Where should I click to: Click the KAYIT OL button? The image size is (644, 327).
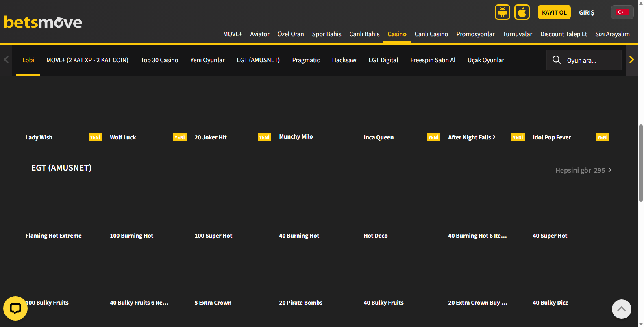[x=554, y=12]
